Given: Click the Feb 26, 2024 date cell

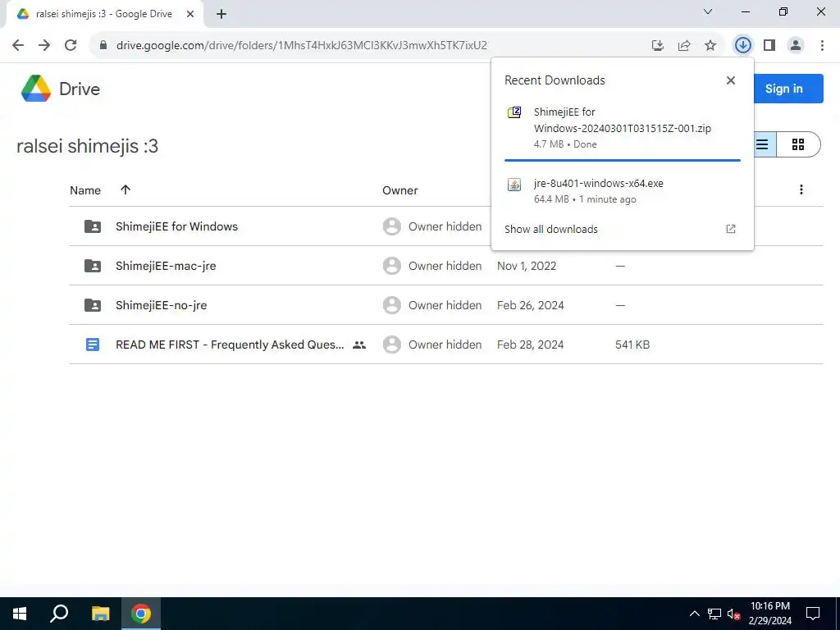Looking at the screenshot, I should click(x=530, y=305).
